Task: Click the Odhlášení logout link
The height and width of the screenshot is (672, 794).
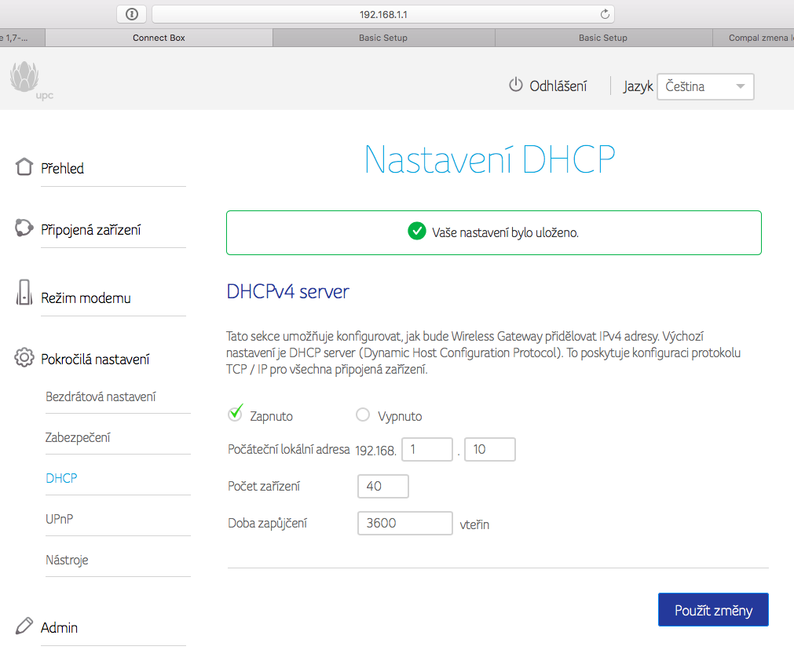Action: 558,86
